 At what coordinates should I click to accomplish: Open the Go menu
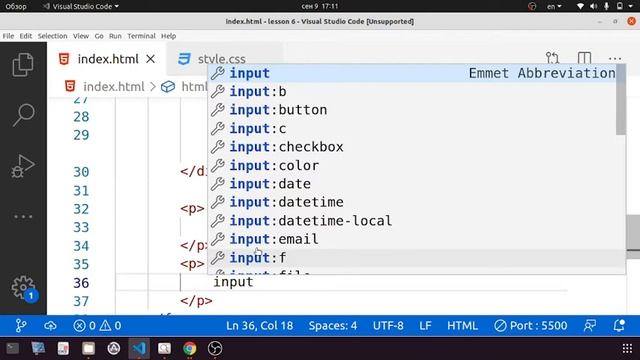(99, 36)
